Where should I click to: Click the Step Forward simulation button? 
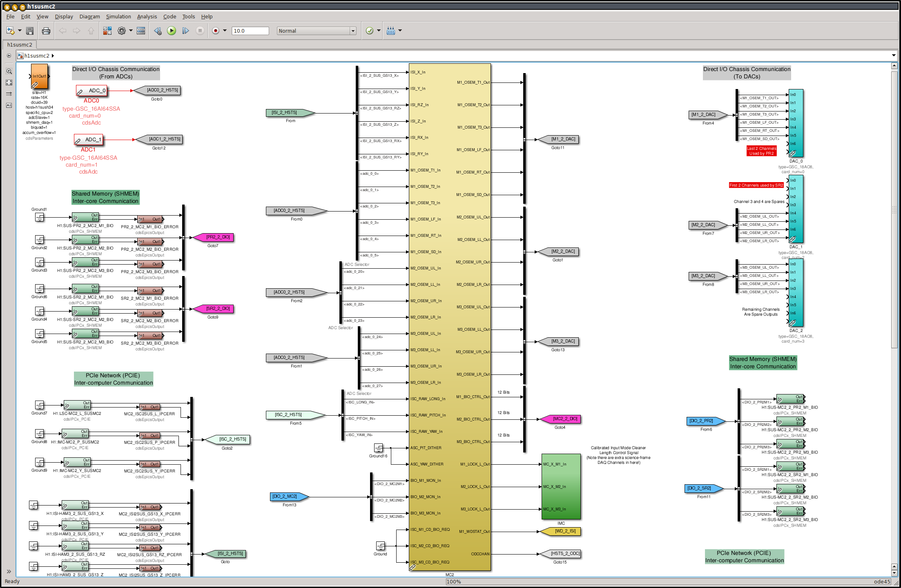(x=185, y=31)
